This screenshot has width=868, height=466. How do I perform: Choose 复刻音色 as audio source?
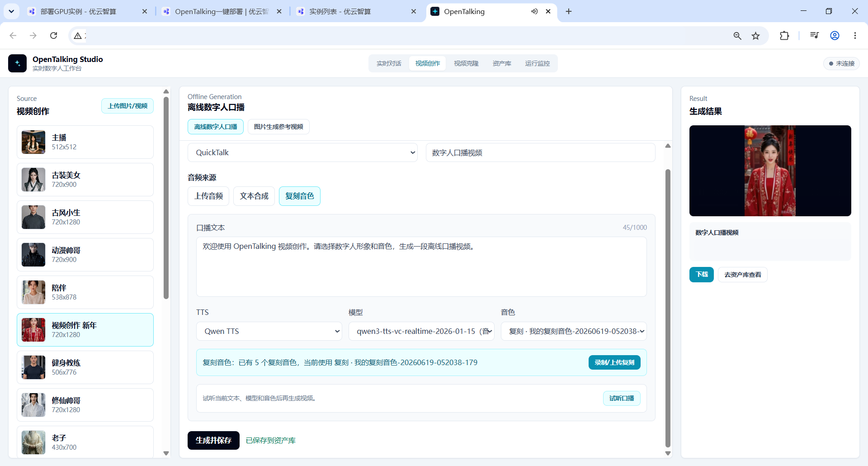tap(300, 196)
